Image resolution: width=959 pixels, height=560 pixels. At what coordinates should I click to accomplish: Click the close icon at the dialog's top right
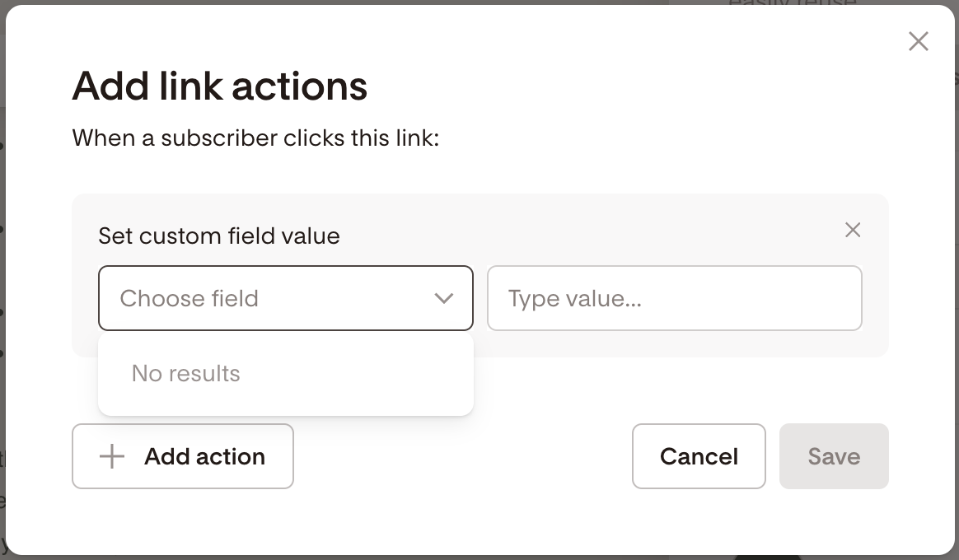[918, 40]
